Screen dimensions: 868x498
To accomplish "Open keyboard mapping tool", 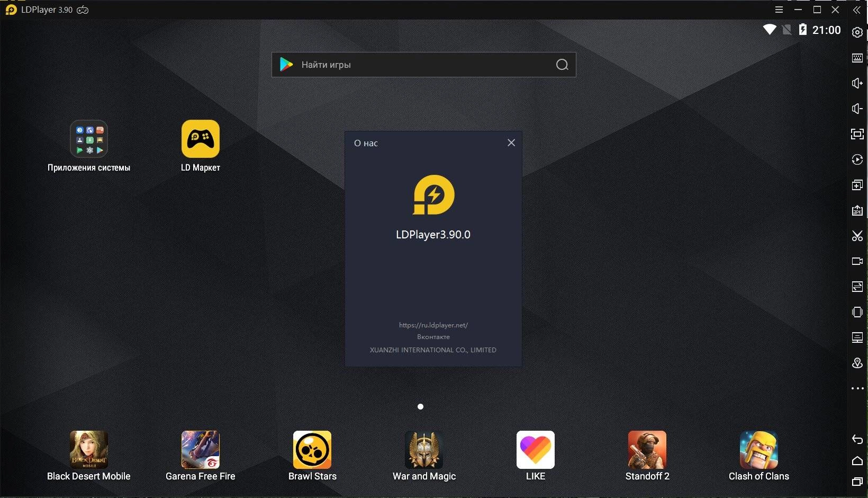I will coord(857,58).
